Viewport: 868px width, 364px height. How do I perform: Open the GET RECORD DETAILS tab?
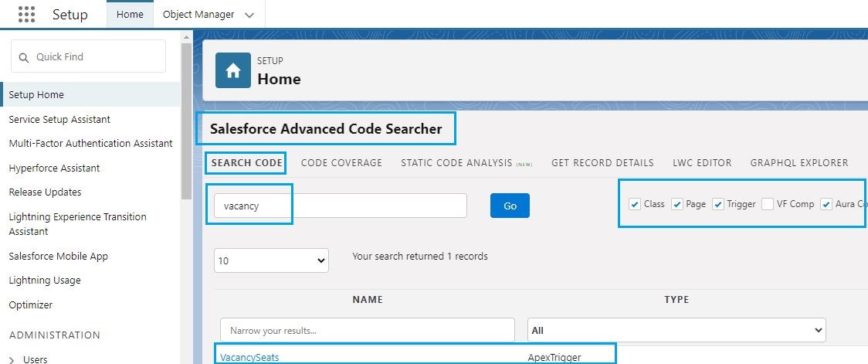pyautogui.click(x=602, y=163)
